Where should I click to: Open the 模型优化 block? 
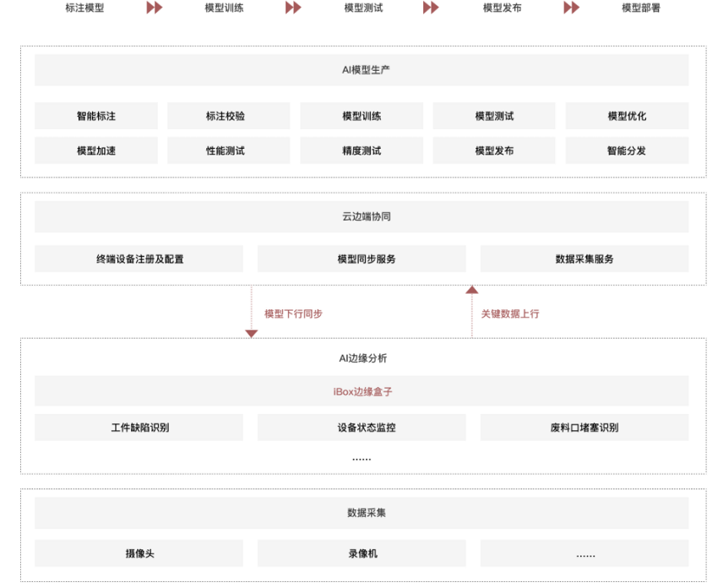pyautogui.click(x=627, y=116)
